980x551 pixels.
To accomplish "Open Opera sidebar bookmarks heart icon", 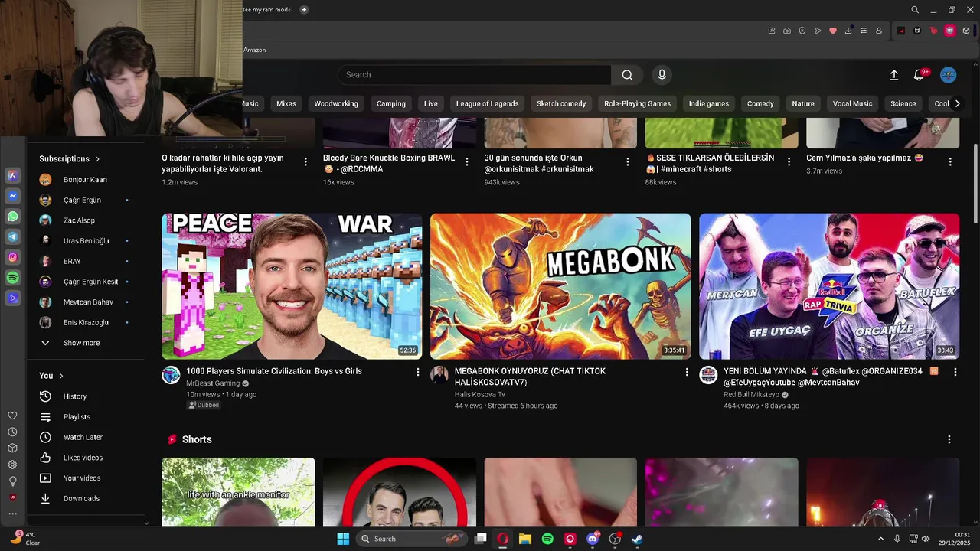I will click(12, 416).
